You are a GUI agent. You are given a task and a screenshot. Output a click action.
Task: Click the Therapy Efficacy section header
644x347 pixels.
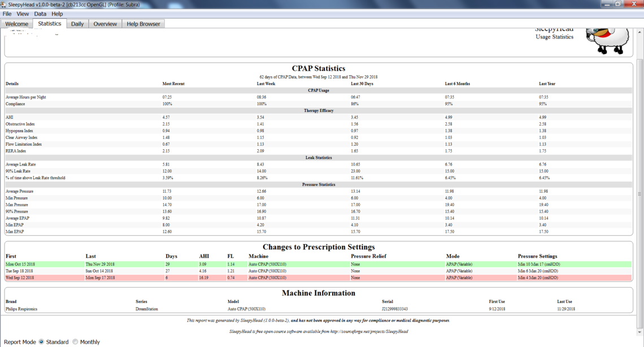318,110
